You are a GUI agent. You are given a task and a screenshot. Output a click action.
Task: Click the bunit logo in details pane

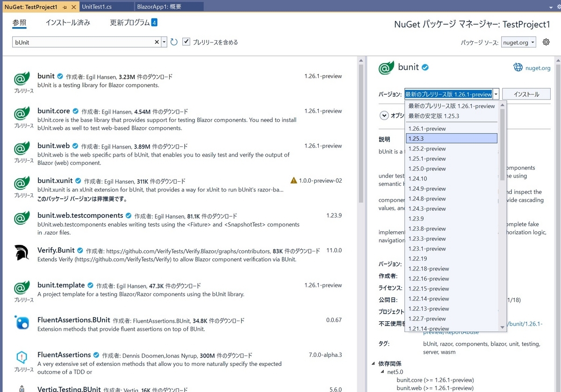point(386,68)
